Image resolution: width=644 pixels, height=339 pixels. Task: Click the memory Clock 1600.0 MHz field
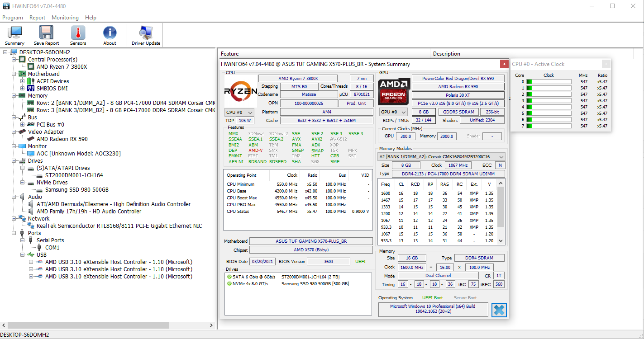[x=411, y=267]
